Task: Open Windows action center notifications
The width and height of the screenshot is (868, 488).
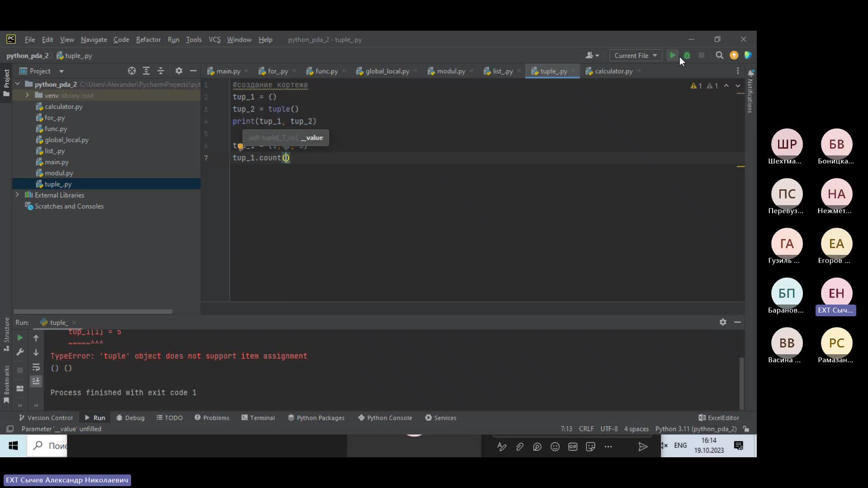Action: [739, 446]
